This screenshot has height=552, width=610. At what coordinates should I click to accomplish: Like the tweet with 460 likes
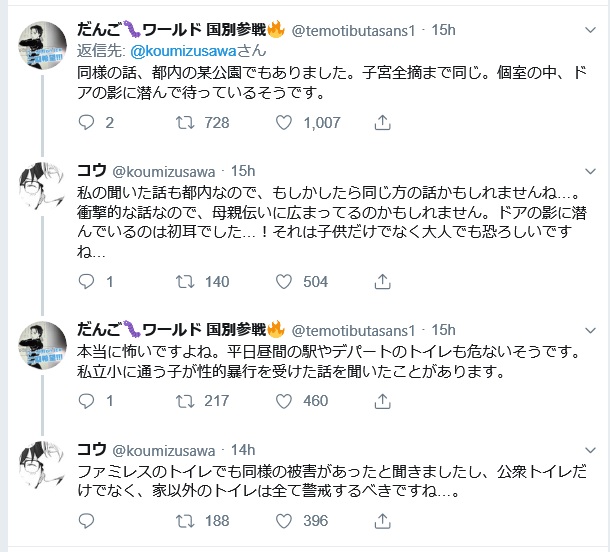coord(283,401)
